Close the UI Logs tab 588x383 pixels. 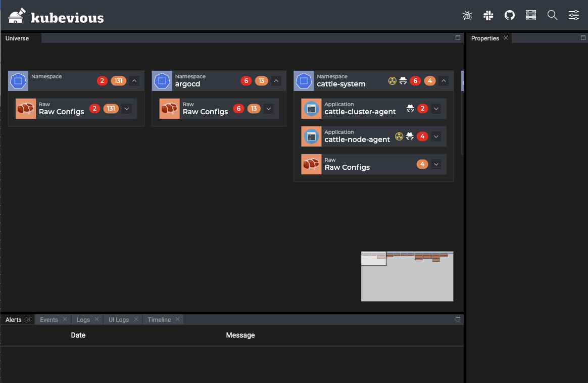[136, 319]
